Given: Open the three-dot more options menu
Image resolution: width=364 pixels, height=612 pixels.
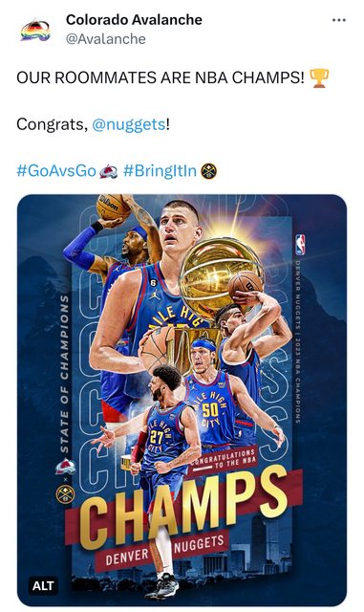Looking at the screenshot, I should click(x=338, y=20).
